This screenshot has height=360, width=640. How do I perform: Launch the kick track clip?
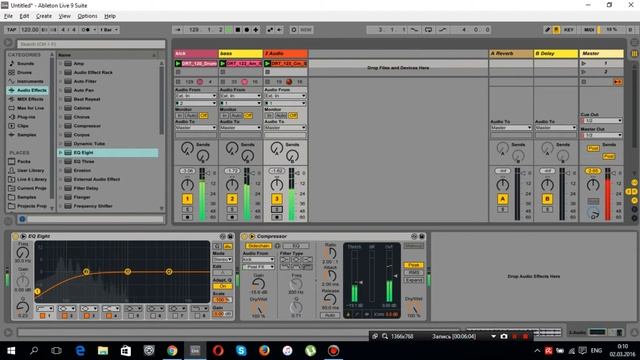(178, 64)
